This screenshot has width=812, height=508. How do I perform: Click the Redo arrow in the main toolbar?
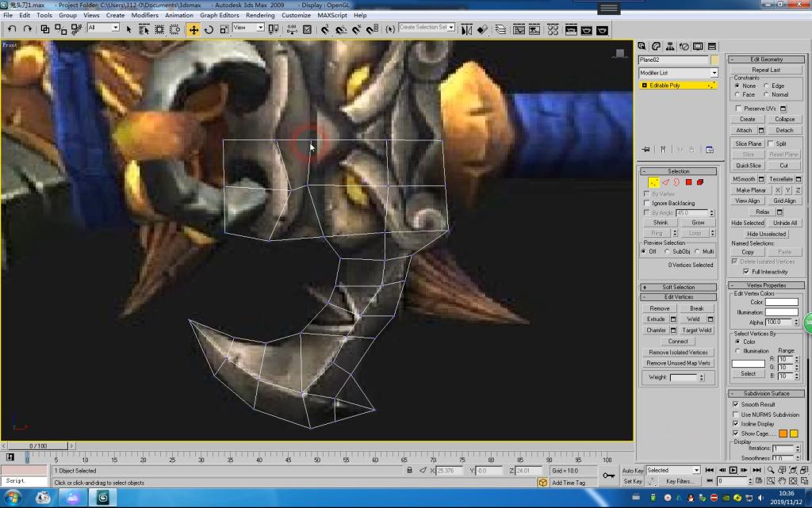point(28,29)
